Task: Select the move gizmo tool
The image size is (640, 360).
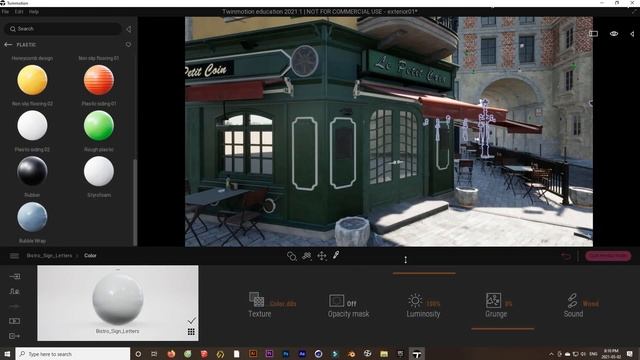Action: coord(322,256)
